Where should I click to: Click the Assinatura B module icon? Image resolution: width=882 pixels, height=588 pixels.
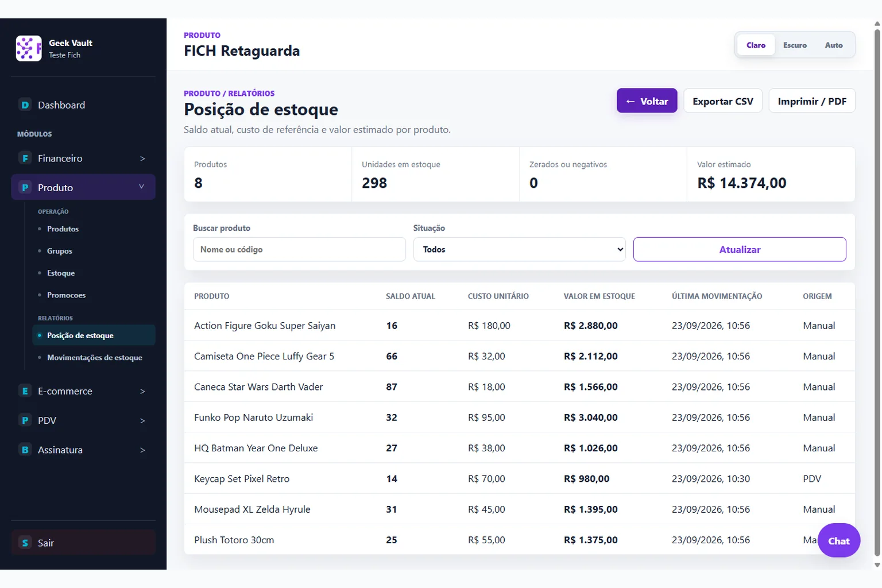pyautogui.click(x=25, y=450)
